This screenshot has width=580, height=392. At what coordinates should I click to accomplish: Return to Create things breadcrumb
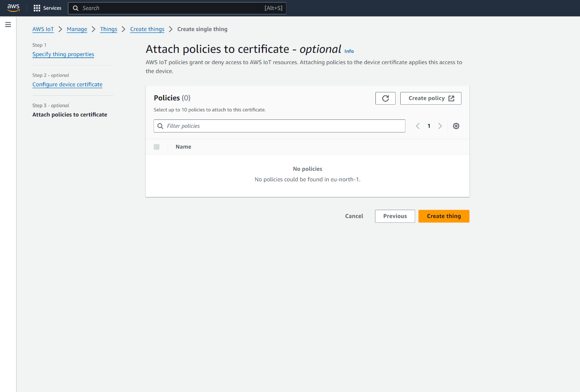pos(147,29)
